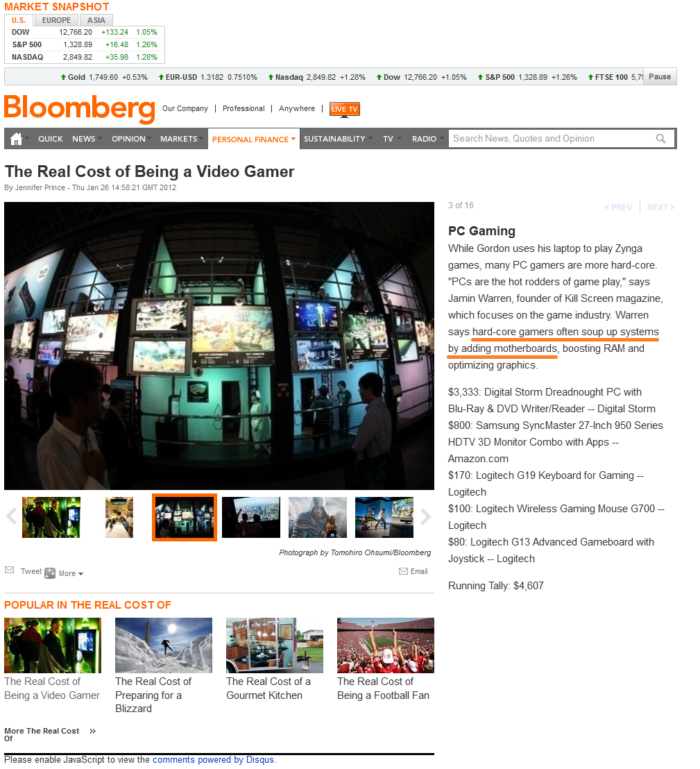Image resolution: width=700 pixels, height=769 pixels.
Task: Open comments powered by Disqus link
Action: [213, 760]
